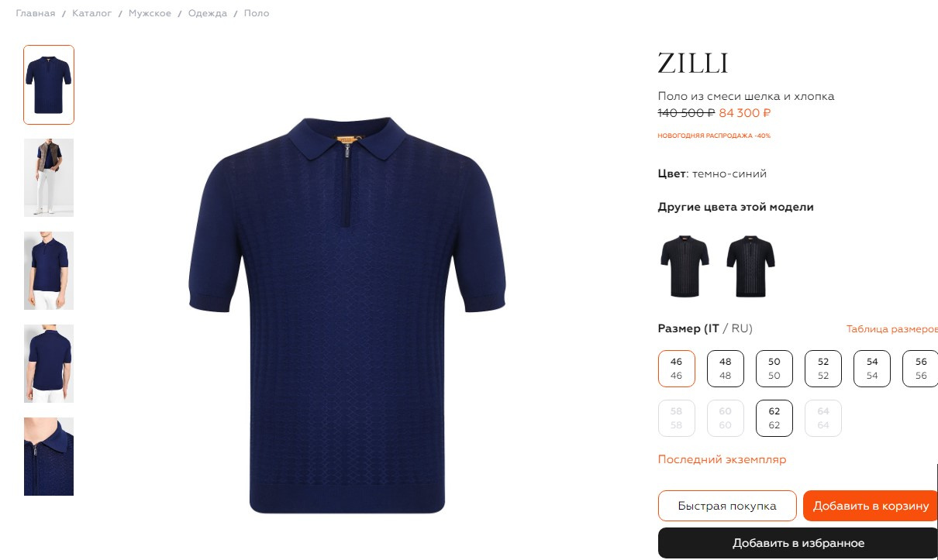This screenshot has height=560, width=938.
Task: Open the Таблица размеров link
Action: click(x=891, y=329)
